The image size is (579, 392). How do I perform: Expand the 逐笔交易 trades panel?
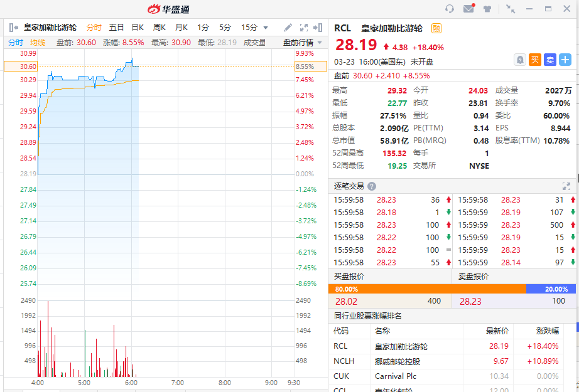click(566, 186)
